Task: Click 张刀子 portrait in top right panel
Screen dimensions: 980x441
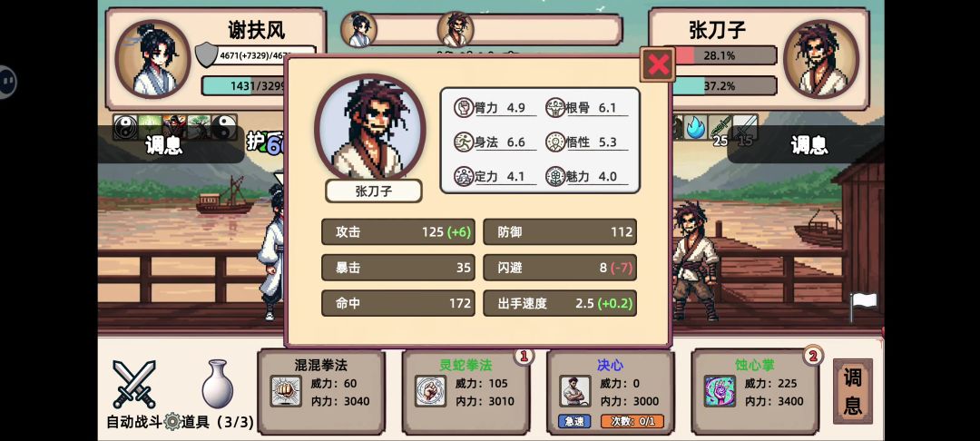Action: coord(821,59)
